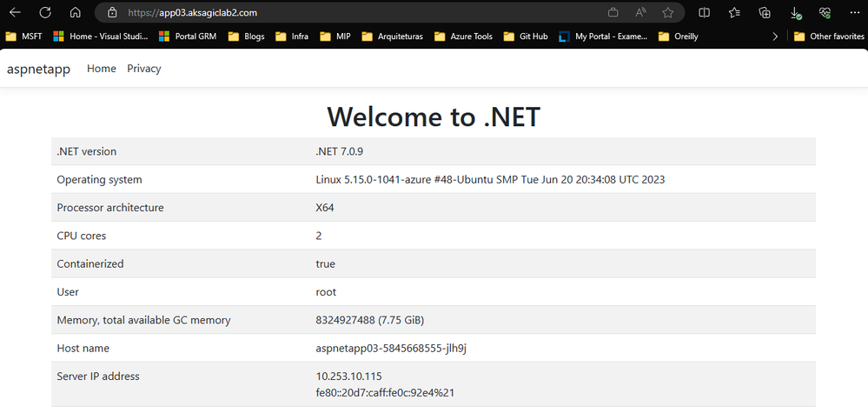This screenshot has width=868, height=413.
Task: Click the CPU cores label
Action: [x=82, y=236]
